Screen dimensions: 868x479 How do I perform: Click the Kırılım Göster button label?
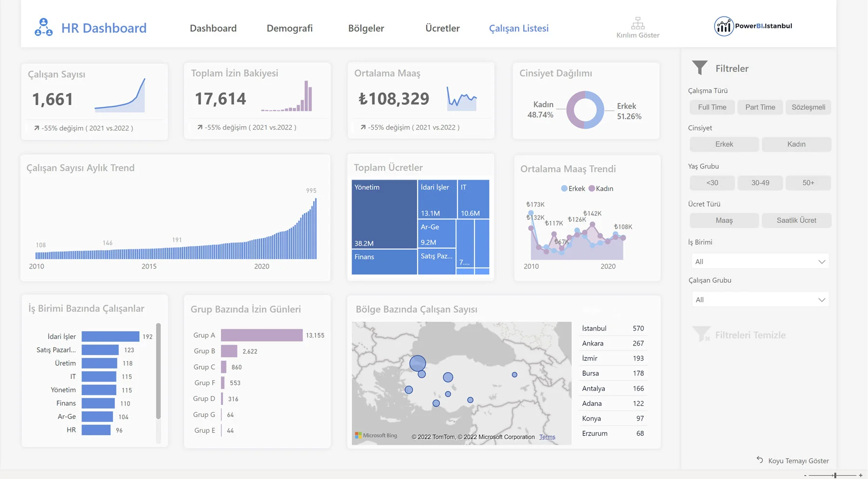click(x=637, y=35)
